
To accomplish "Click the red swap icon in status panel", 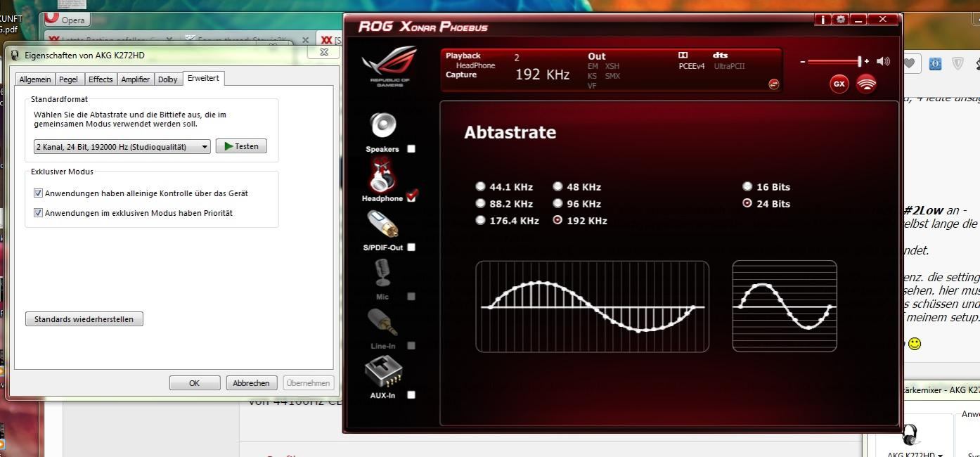I will [x=774, y=84].
